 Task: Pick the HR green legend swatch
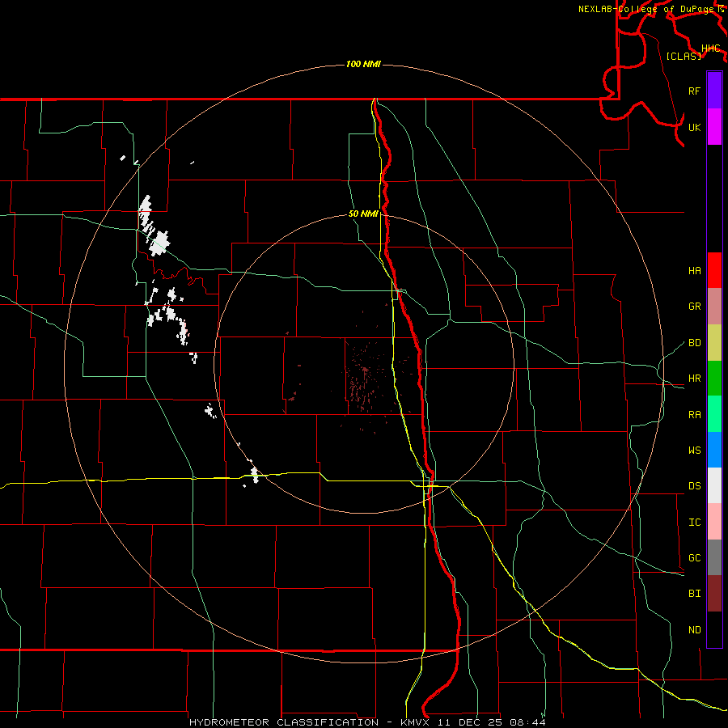[714, 378]
